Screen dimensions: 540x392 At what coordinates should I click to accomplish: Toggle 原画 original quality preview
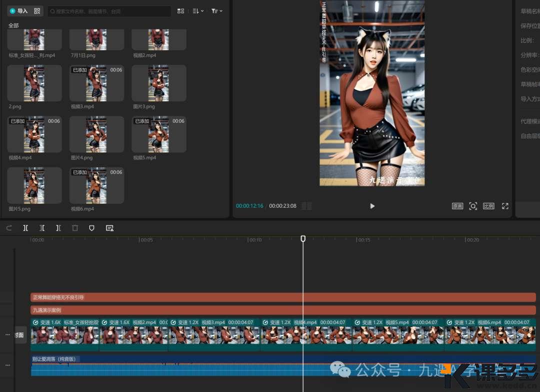click(457, 206)
